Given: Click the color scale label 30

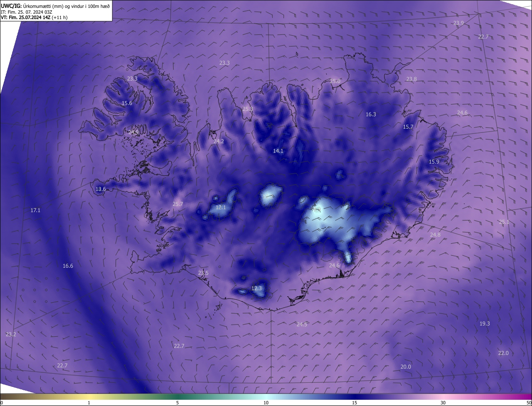Looking at the screenshot, I should coord(443,403).
